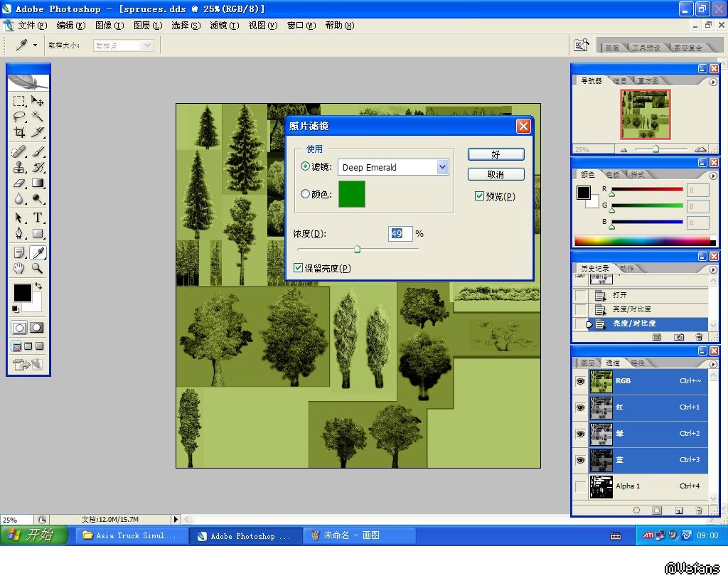Switch to the 图层 (Layers) tab
The image size is (728, 583).
click(588, 363)
